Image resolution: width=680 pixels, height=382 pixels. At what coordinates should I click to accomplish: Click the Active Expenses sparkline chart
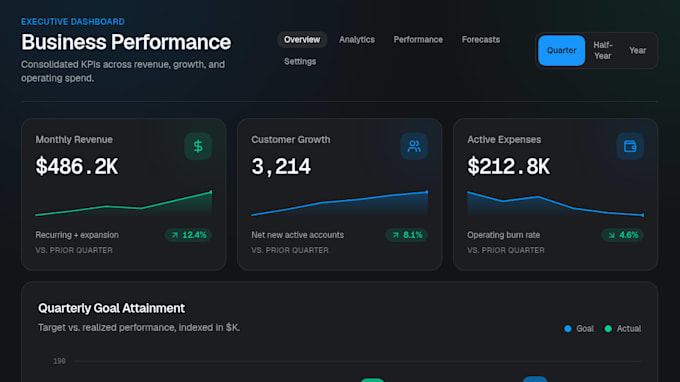[556, 203]
